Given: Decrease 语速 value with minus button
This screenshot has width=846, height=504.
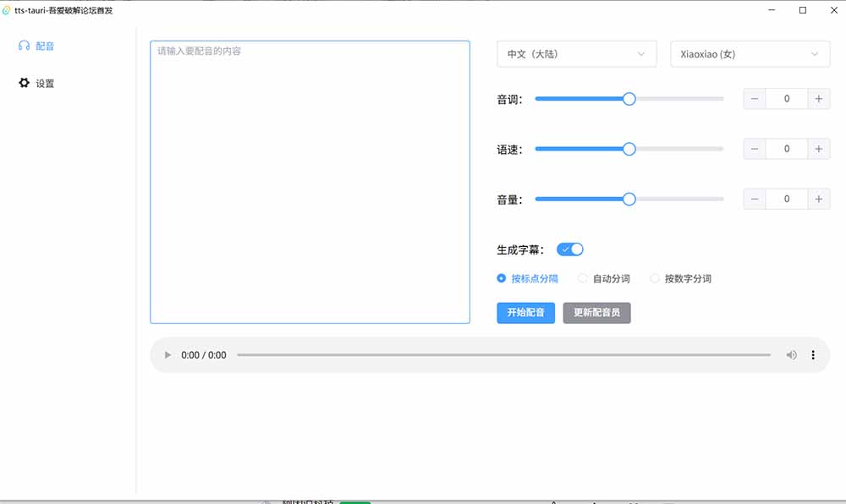Looking at the screenshot, I should (755, 149).
